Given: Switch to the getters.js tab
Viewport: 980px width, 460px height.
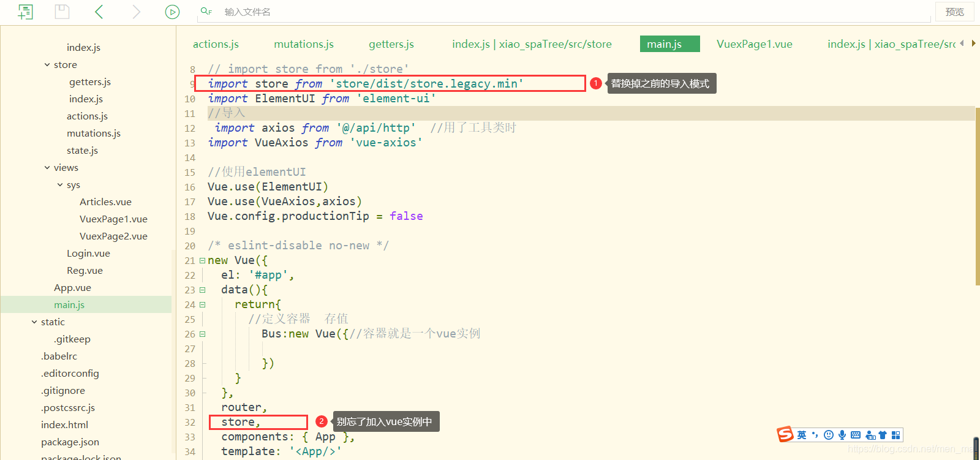Looking at the screenshot, I should click(391, 44).
